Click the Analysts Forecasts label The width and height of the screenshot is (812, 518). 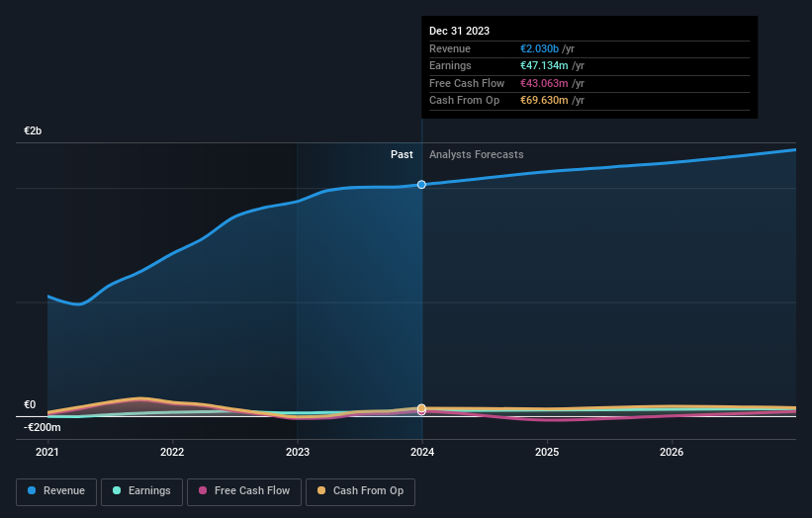pyautogui.click(x=477, y=154)
